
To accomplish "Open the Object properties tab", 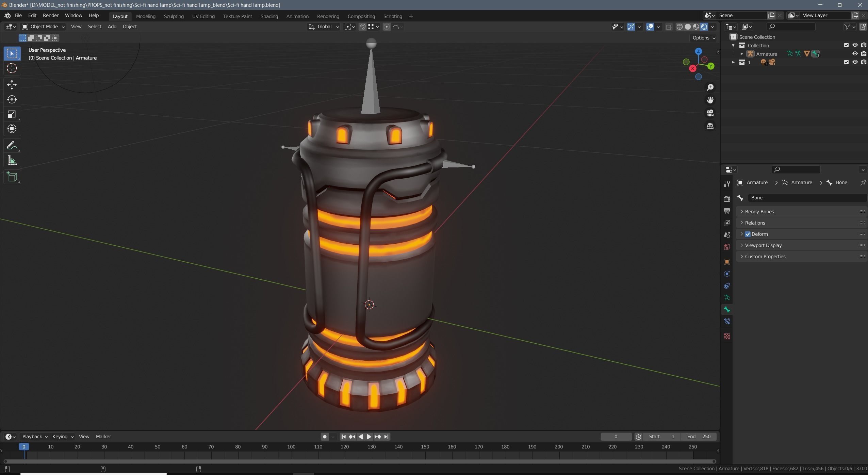I will pos(727,262).
